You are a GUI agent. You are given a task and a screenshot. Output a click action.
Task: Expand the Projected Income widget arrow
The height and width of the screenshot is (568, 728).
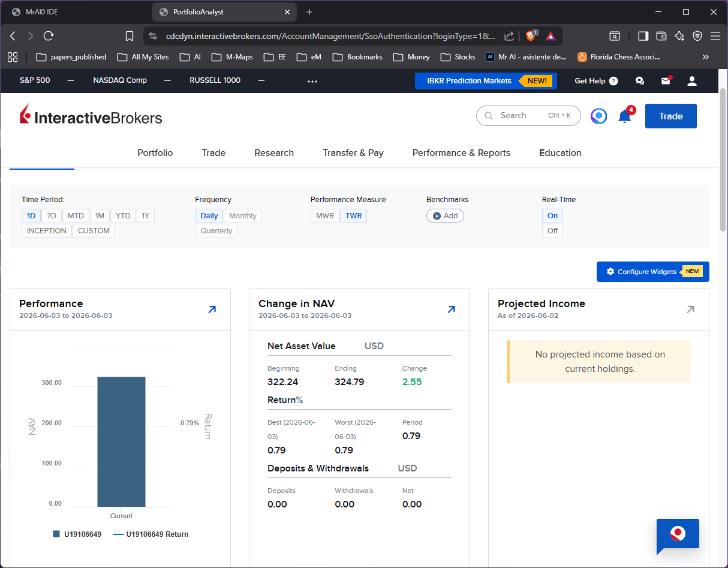(x=690, y=309)
